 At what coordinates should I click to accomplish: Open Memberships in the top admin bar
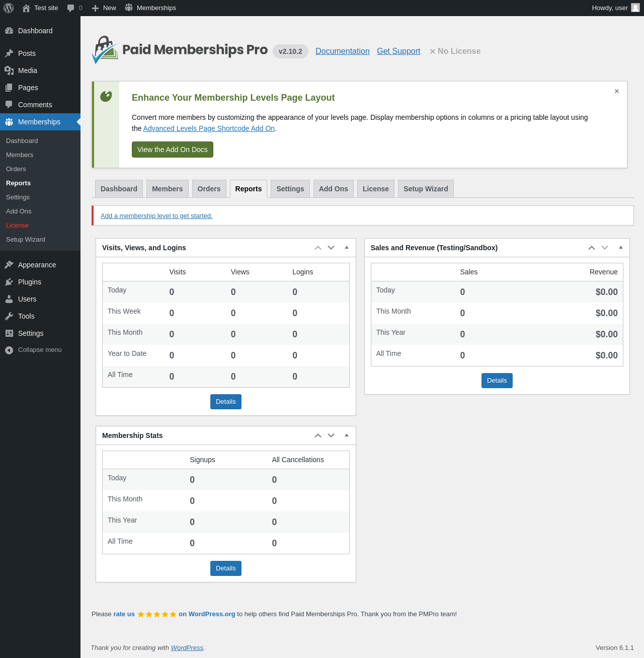(x=150, y=8)
